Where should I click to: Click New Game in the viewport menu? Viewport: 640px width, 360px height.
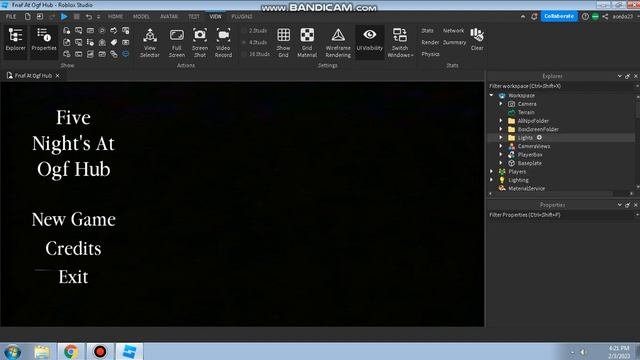(x=73, y=220)
